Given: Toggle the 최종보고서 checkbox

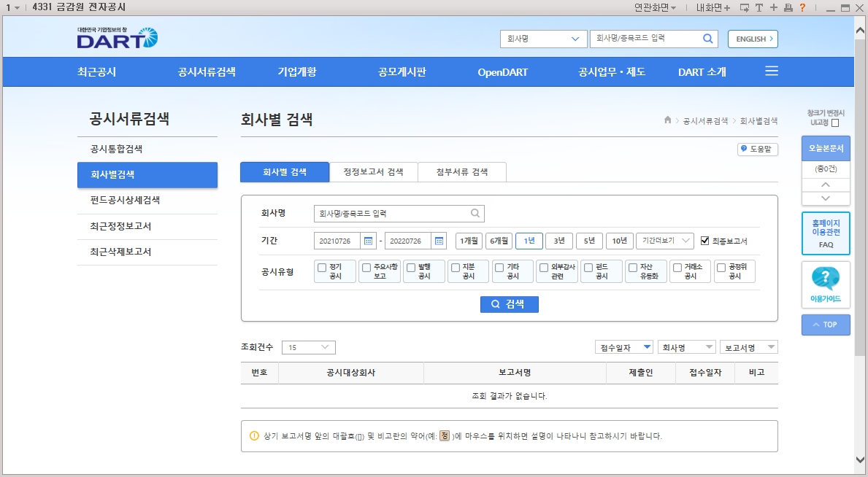Looking at the screenshot, I should click(704, 241).
